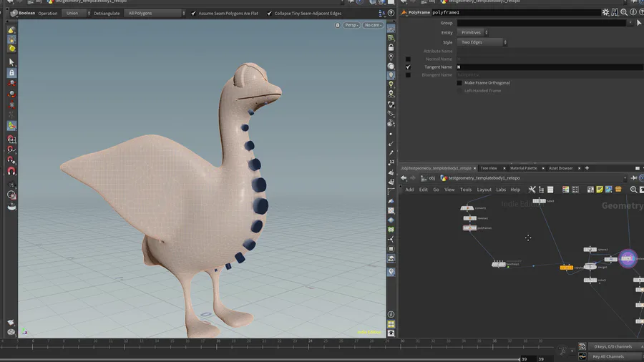Open the network editor Labs menu

click(x=501, y=190)
